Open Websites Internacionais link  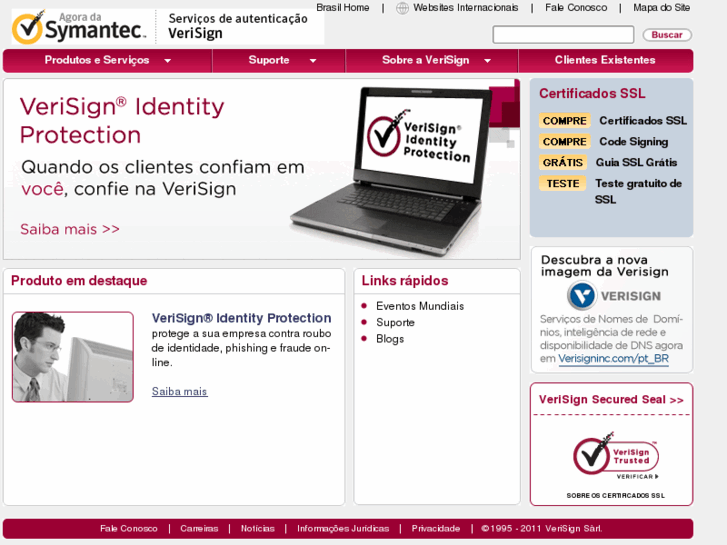[466, 8]
